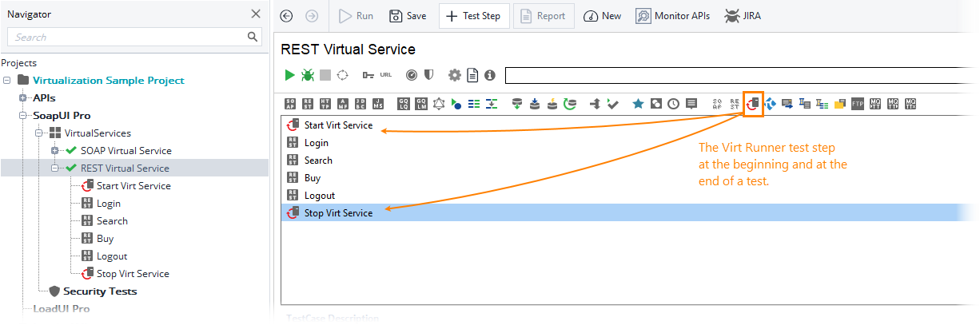This screenshot has height=325, width=980.
Task: Click the document page icon
Action: [473, 75]
